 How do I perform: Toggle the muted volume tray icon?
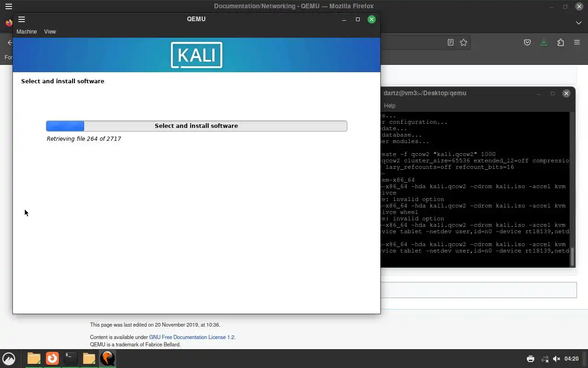pyautogui.click(x=556, y=359)
